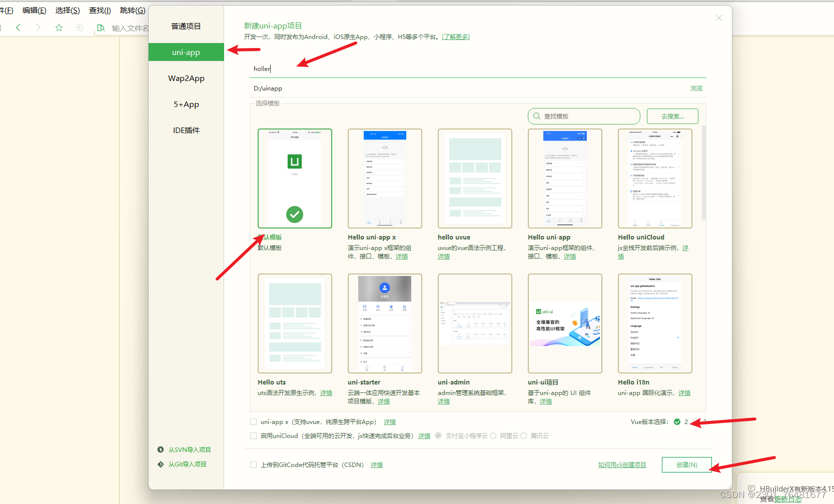Open the 跳转(G) menu
The height and width of the screenshot is (504, 834).
133,10
